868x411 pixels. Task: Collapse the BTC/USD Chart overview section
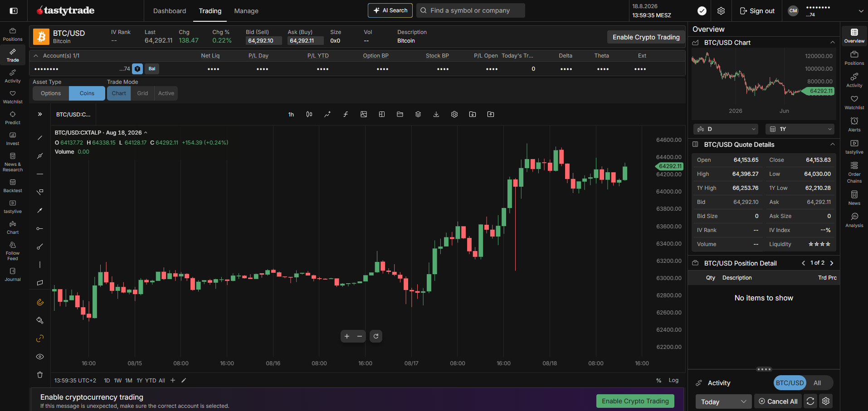point(832,42)
